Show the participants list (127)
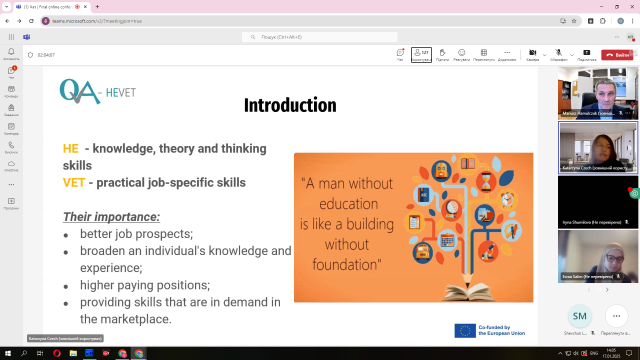Image resolution: width=640 pixels, height=360 pixels. pyautogui.click(x=421, y=55)
